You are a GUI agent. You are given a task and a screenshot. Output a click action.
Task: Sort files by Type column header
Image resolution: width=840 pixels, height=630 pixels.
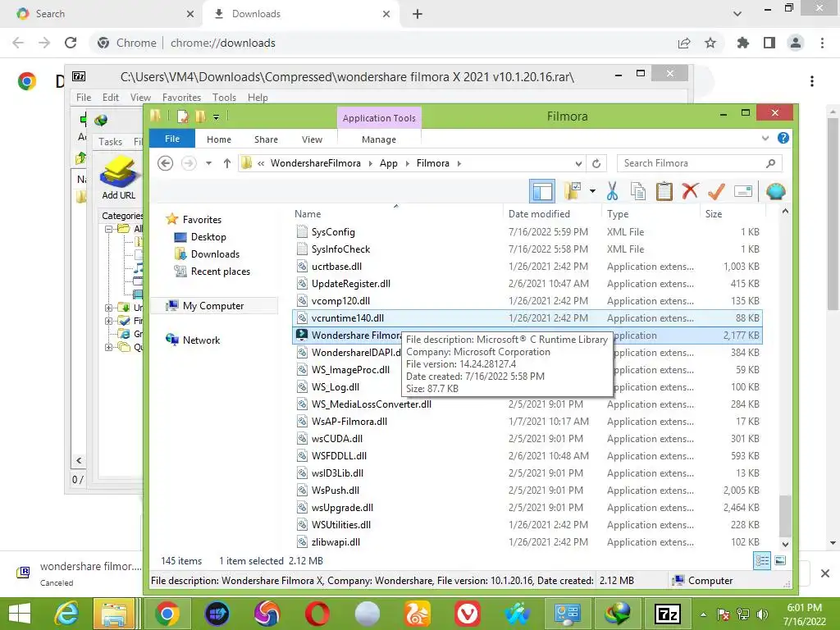618,214
